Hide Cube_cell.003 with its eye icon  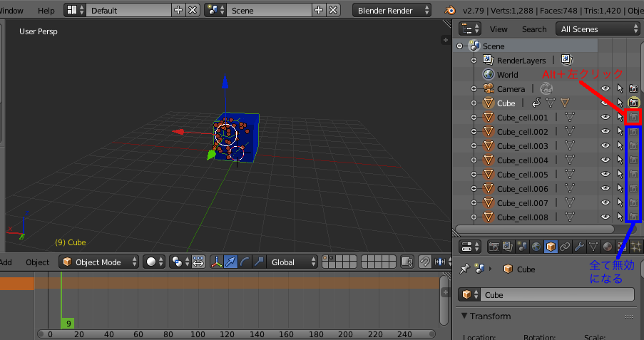(605, 145)
